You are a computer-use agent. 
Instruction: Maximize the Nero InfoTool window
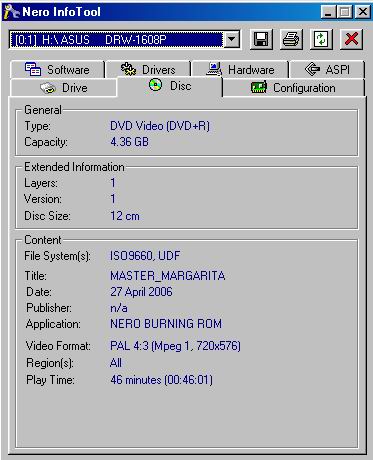pyautogui.click(x=345, y=12)
